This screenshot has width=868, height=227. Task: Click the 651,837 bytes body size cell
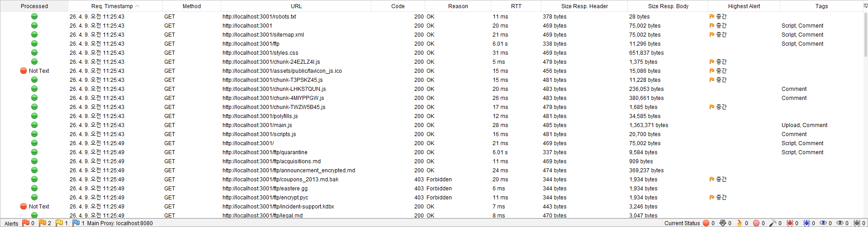pos(646,52)
